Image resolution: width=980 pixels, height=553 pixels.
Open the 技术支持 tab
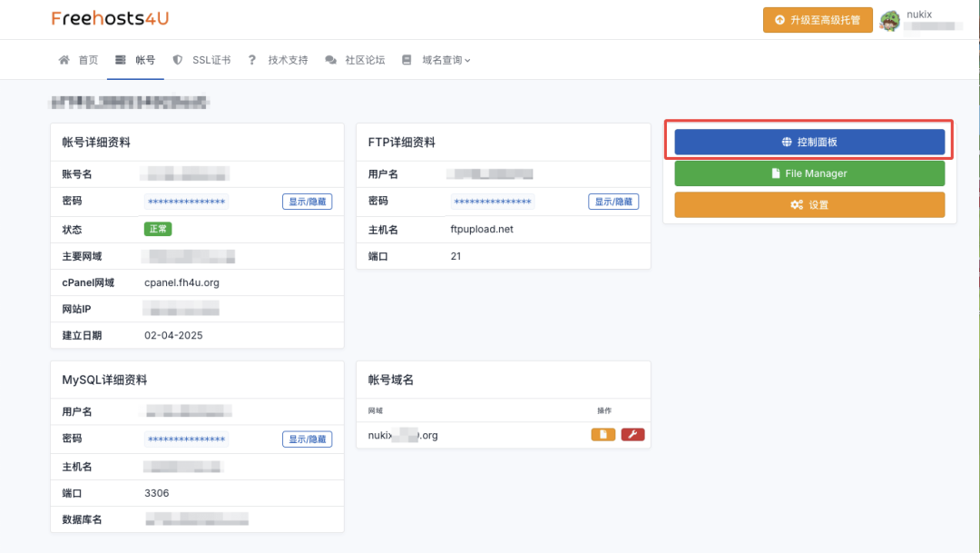pyautogui.click(x=279, y=60)
